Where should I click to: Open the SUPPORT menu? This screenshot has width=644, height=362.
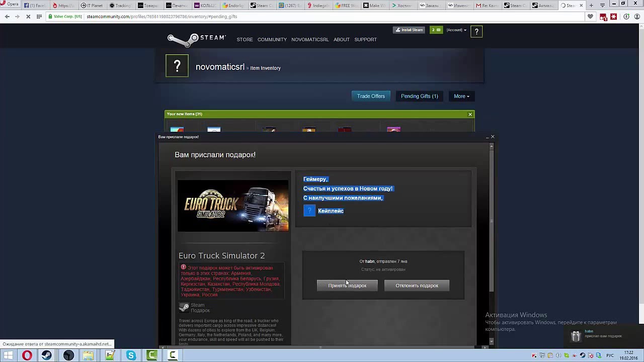[365, 40]
